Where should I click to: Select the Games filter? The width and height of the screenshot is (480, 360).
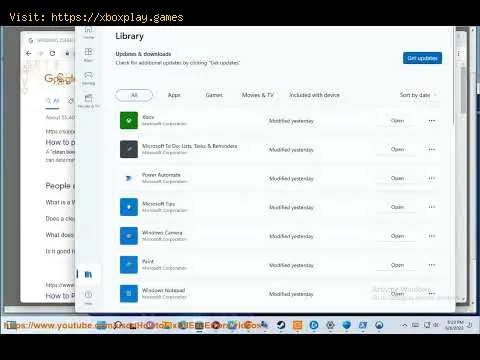(x=214, y=95)
